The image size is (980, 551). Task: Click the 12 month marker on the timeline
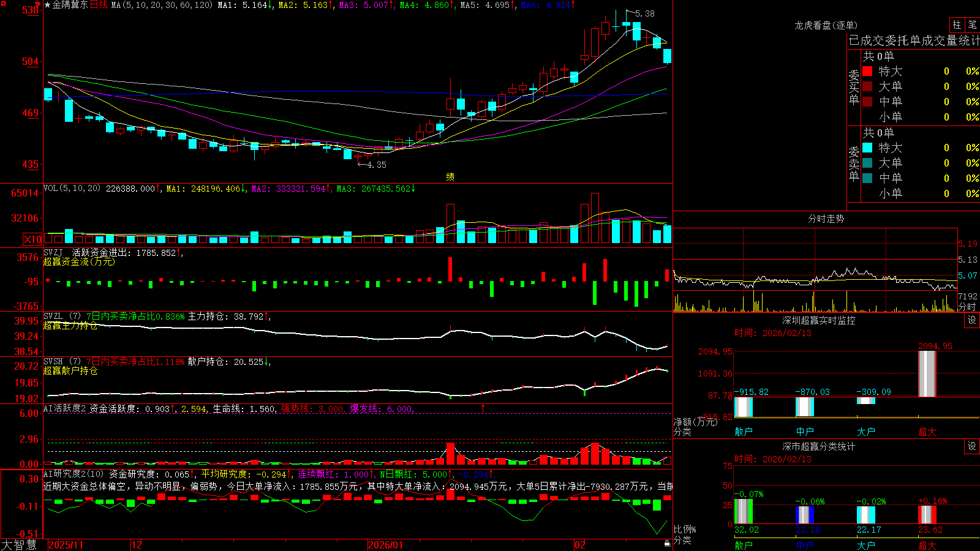pos(137,545)
